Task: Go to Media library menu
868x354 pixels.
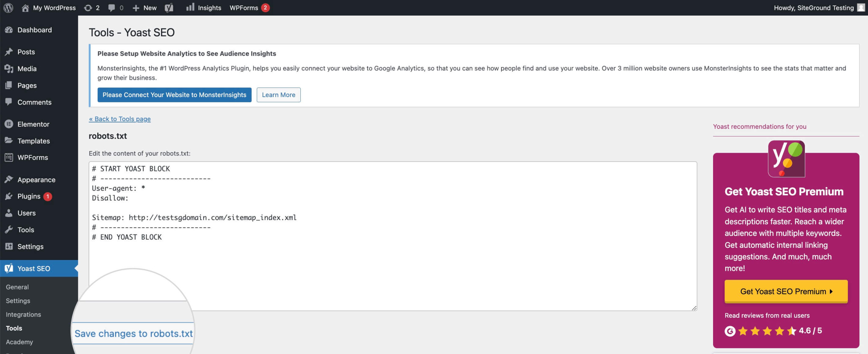Action: [39, 69]
